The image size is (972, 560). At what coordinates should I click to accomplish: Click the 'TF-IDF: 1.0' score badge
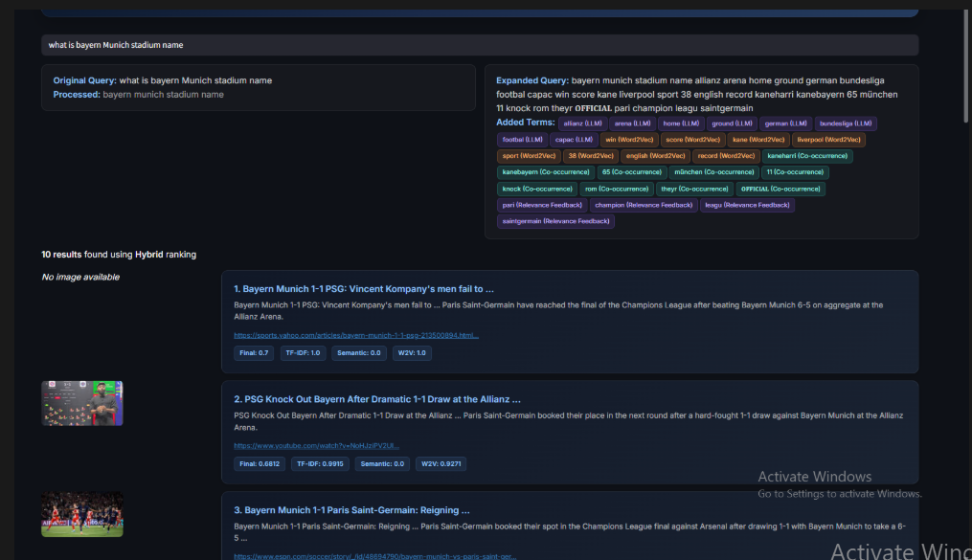[x=303, y=352]
